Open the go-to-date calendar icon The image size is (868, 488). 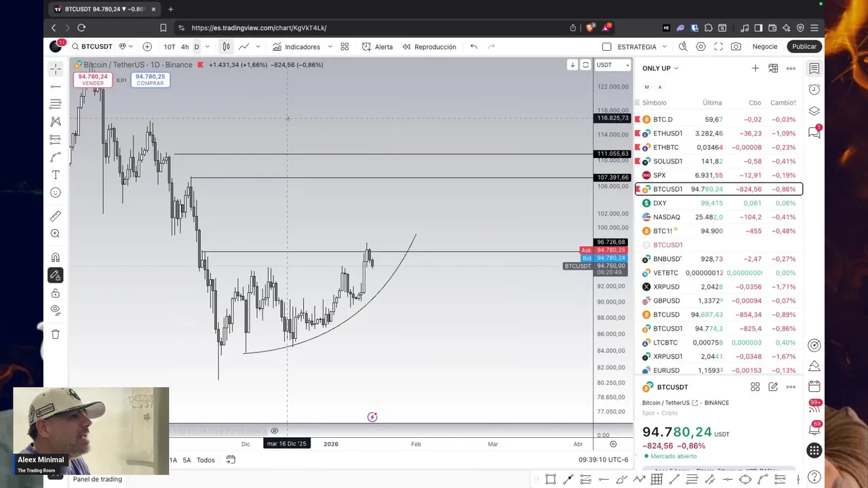231,460
